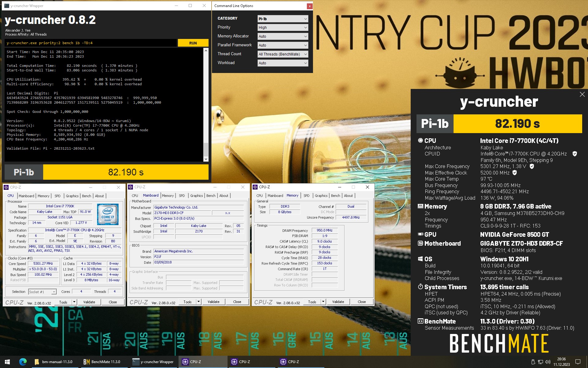Screen dimensions: 588x368
Task: Click the yellow 82.190 s result bar in wrapper
Action: coord(126,172)
